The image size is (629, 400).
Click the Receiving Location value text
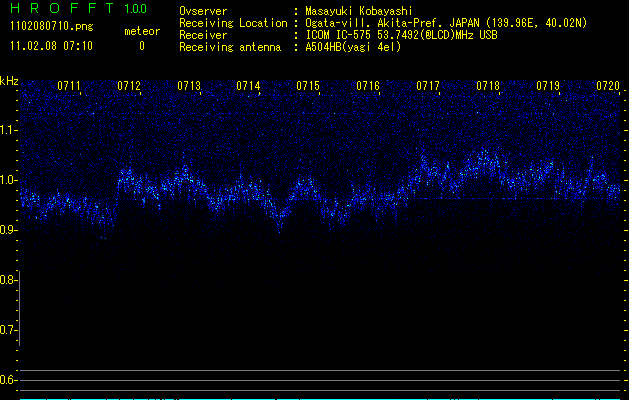click(x=446, y=23)
